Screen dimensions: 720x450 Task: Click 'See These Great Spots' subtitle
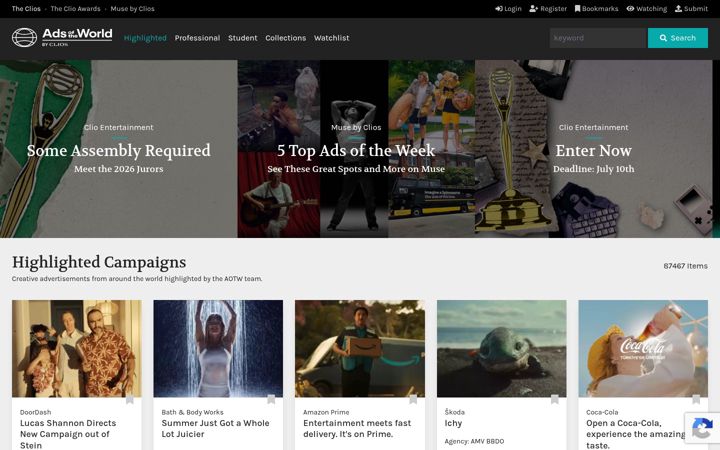[356, 169]
